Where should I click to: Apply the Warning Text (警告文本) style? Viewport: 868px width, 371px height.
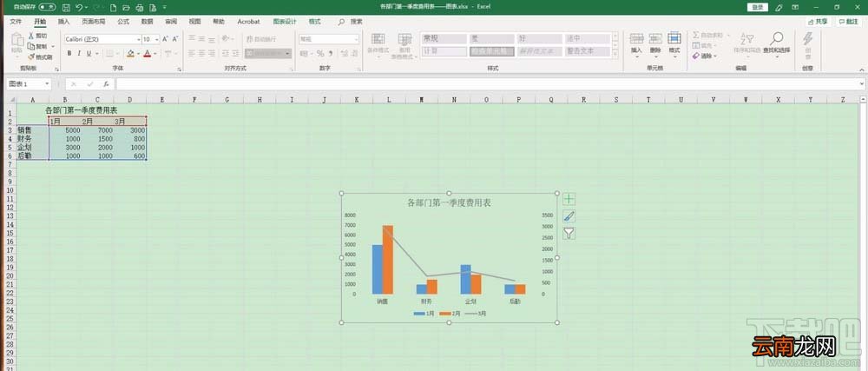(587, 51)
